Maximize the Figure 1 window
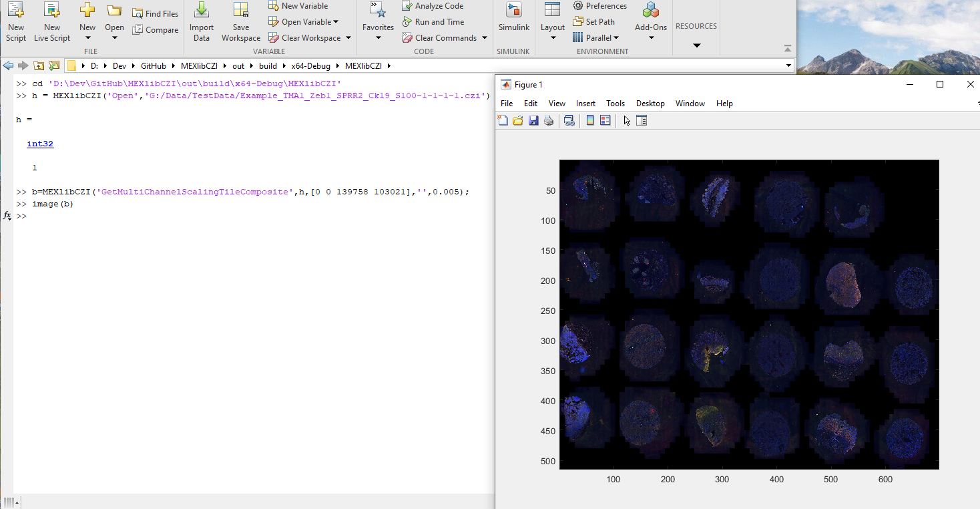 (940, 84)
